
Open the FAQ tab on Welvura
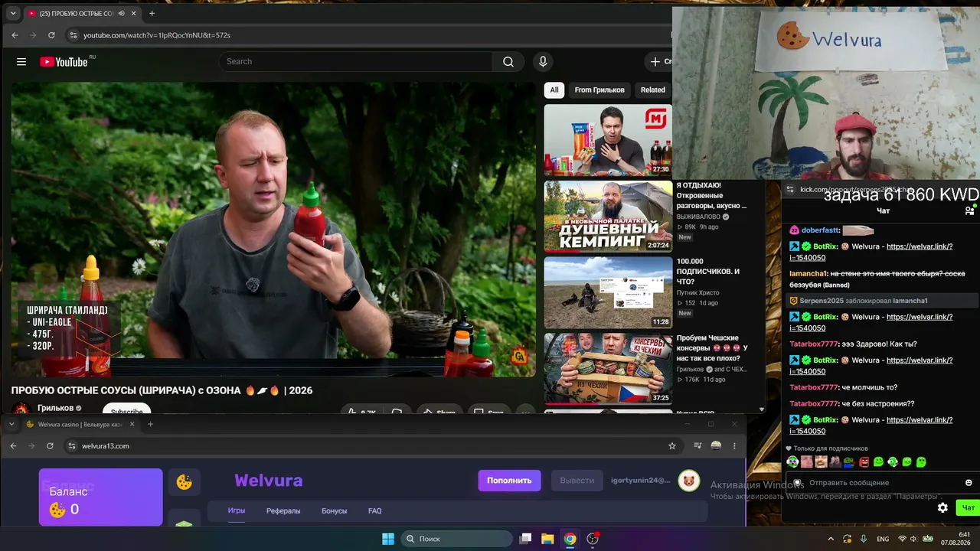click(375, 510)
